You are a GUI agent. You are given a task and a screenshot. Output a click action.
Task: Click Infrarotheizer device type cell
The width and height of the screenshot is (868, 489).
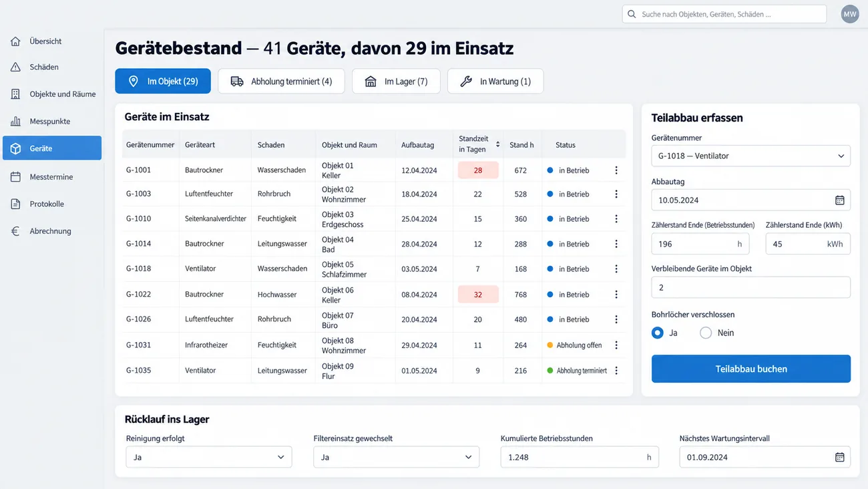[206, 345]
